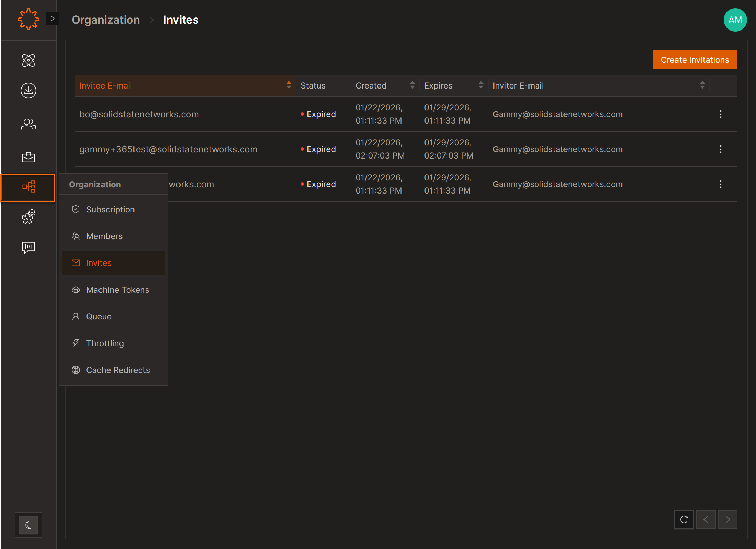The image size is (756, 549).
Task: Refresh the invites table
Action: 684,519
